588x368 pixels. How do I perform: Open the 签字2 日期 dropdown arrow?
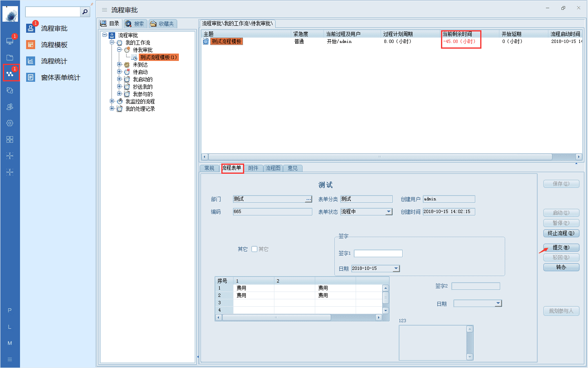(498, 303)
